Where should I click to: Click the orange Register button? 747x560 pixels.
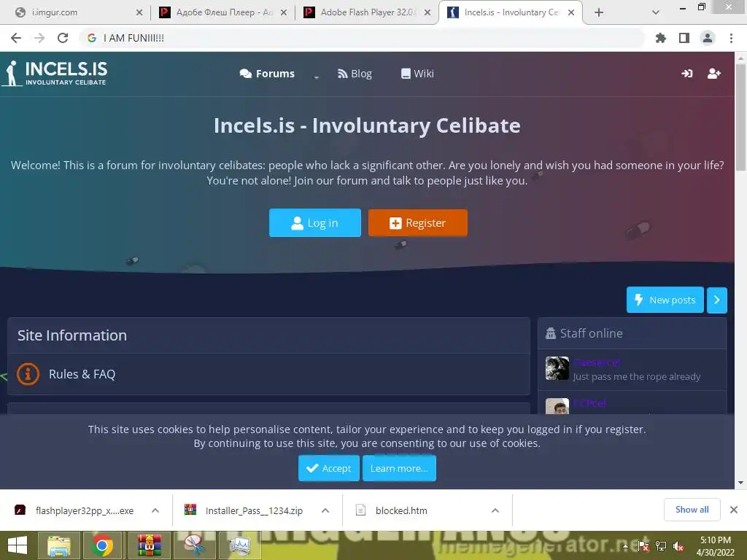[x=417, y=223]
